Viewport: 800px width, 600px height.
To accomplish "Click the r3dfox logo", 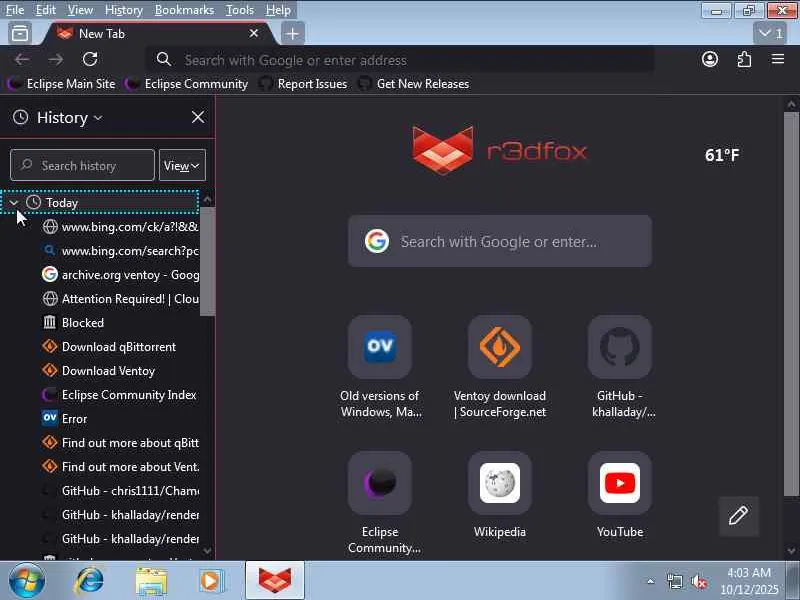I will 499,151.
